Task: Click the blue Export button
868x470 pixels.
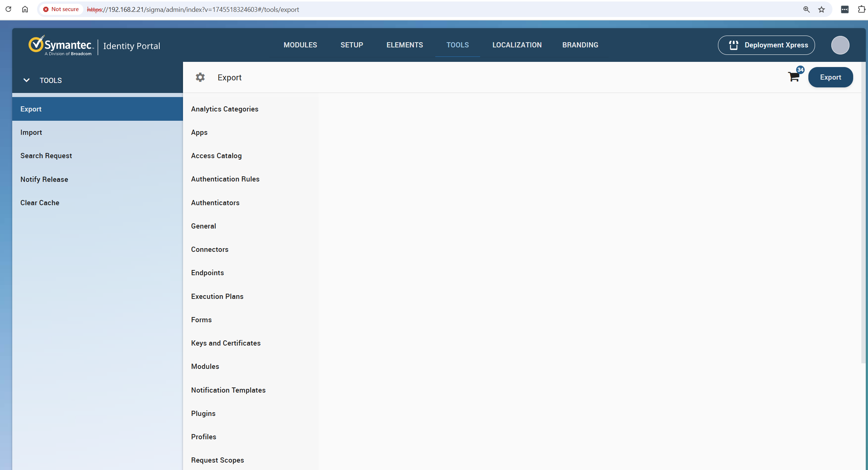Action: pyautogui.click(x=830, y=77)
